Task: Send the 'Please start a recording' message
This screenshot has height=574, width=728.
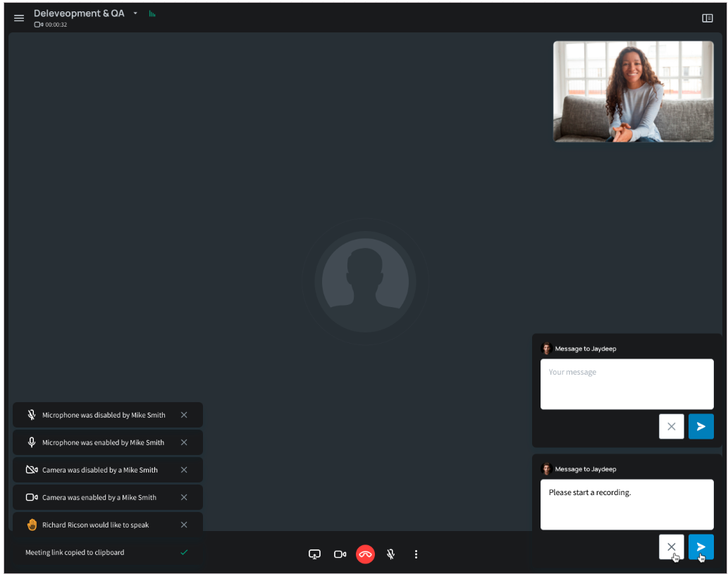Action: point(701,547)
